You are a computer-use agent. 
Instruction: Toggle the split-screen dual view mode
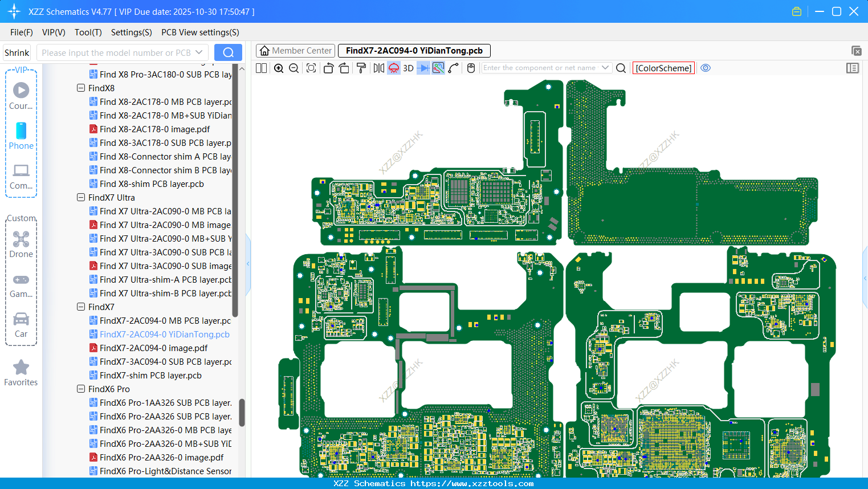pos(260,68)
